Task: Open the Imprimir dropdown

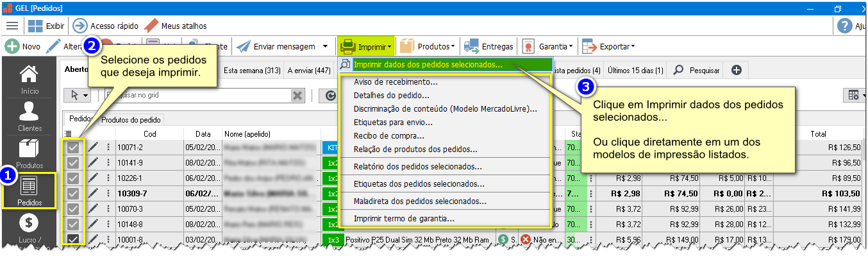Action: (x=366, y=46)
